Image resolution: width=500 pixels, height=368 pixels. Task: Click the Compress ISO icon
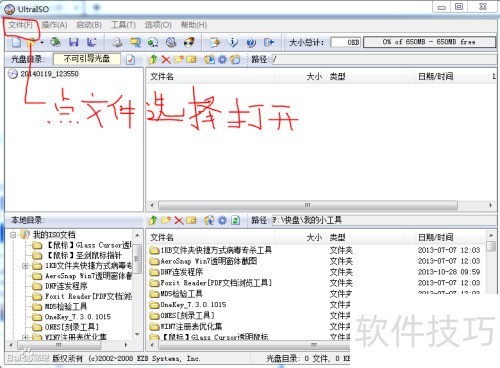153,42
